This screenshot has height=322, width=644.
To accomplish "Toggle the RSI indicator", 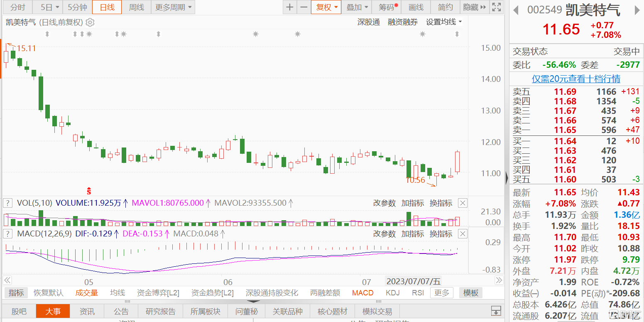I will pyautogui.click(x=418, y=293).
